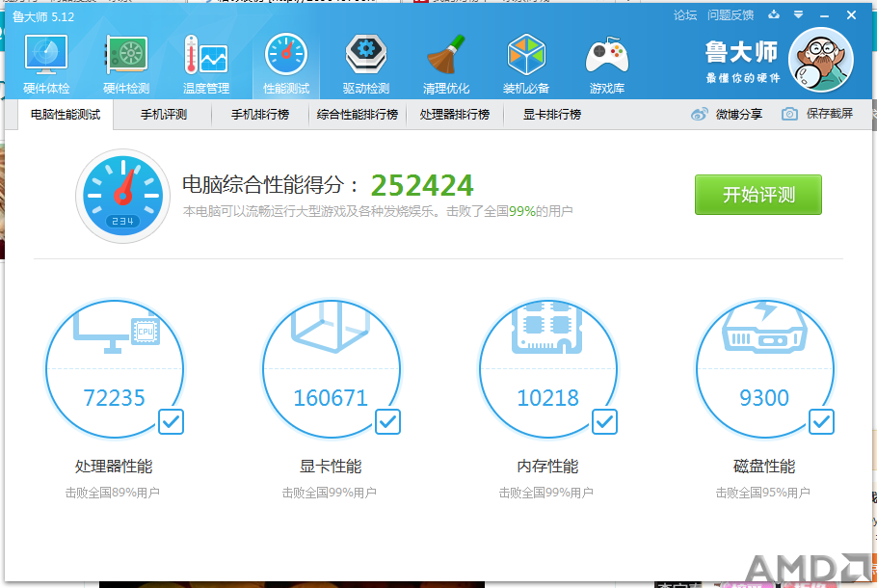The width and height of the screenshot is (877, 588).
Task: Open 清理优化 cleanup broom icon
Action: (446, 64)
